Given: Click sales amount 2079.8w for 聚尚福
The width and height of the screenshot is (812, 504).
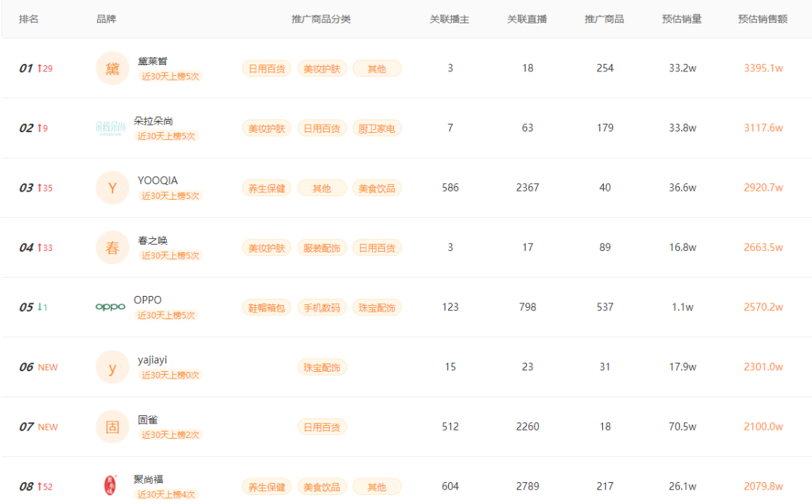Looking at the screenshot, I should [x=763, y=487].
